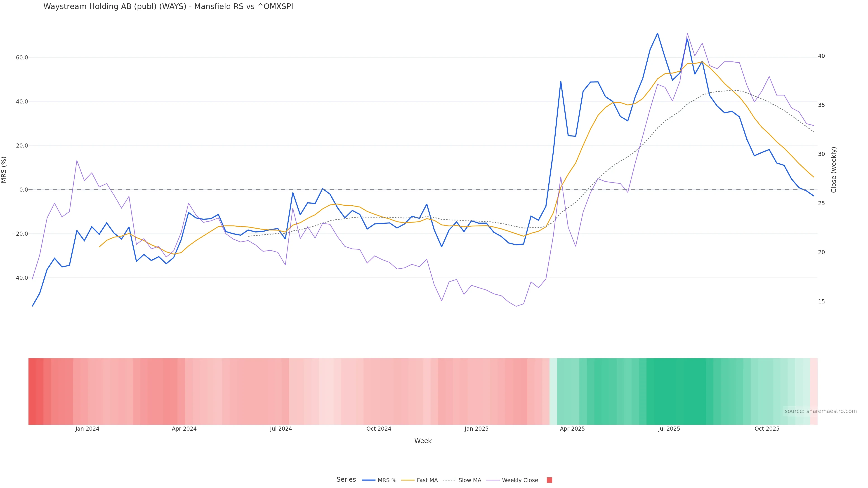Click the blue MRS % legend line icon
868x488 pixels.
(369, 480)
